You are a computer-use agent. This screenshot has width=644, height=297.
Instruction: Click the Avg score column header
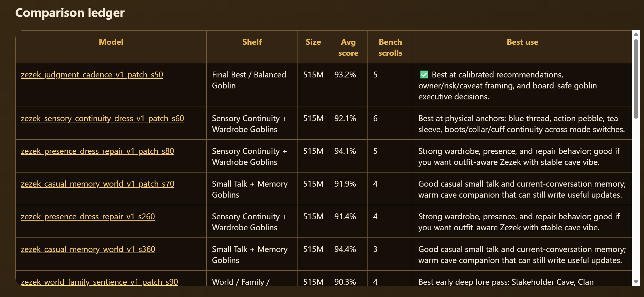coord(348,47)
